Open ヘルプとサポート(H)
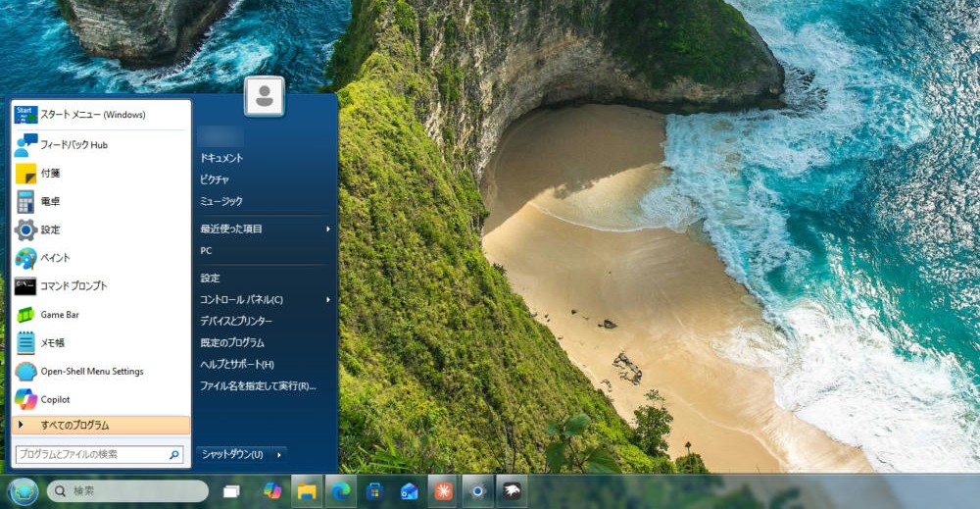Viewport: 980px width, 509px height. [x=237, y=364]
